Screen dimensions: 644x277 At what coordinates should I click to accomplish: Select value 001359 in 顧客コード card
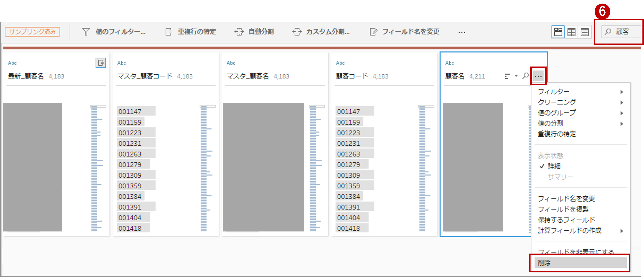point(355,186)
